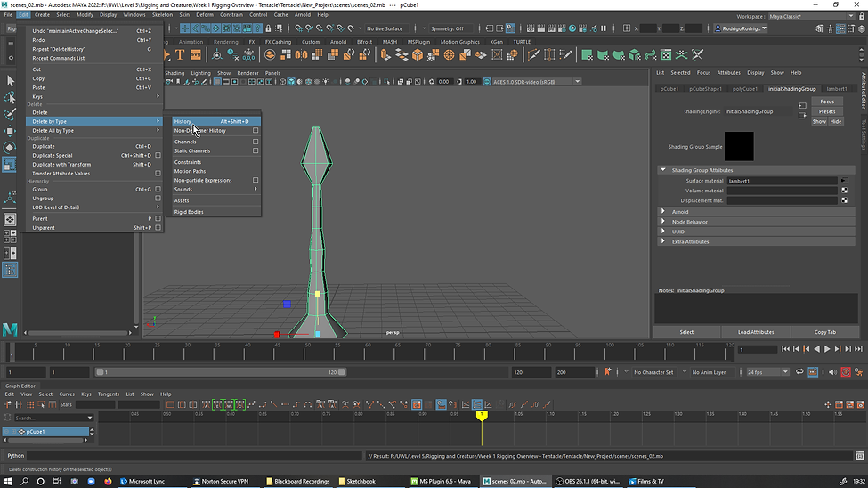Switch to lambert1 attribute tab
Image resolution: width=868 pixels, height=488 pixels.
pyautogui.click(x=837, y=89)
